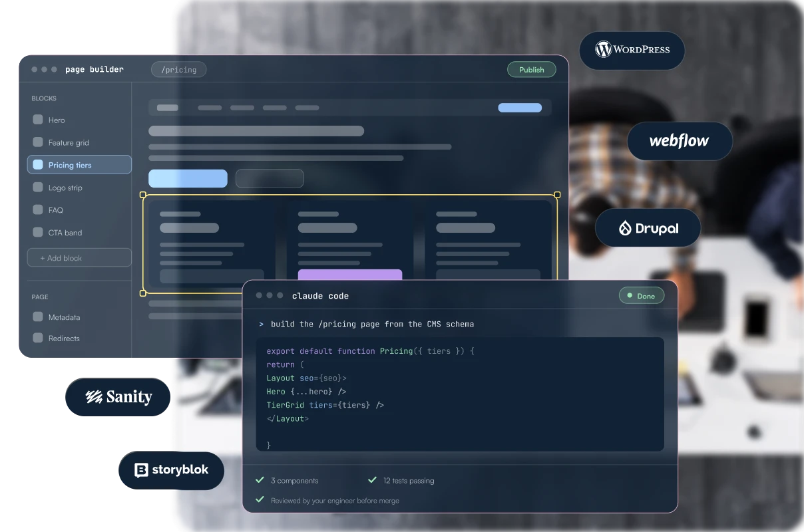Click the top-right yellow selection handle

coord(557,195)
